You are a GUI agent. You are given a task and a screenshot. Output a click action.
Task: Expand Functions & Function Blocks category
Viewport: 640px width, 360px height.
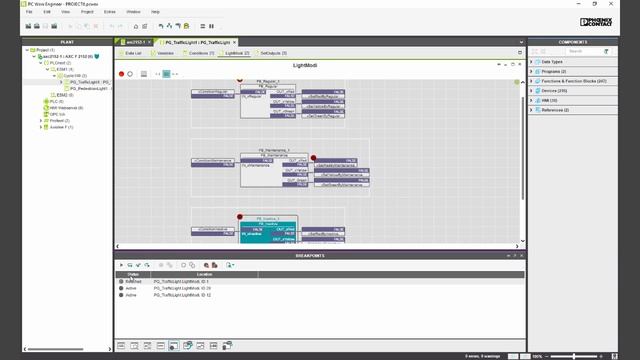[531, 81]
